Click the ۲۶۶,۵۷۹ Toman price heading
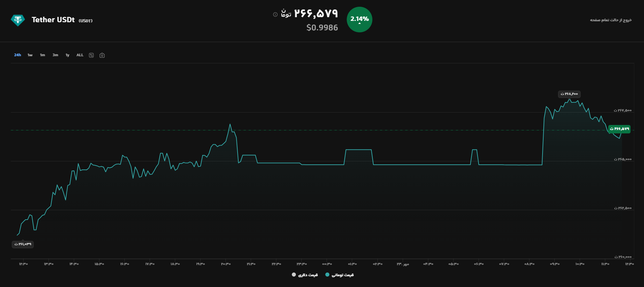This screenshot has height=287, width=644. click(316, 13)
